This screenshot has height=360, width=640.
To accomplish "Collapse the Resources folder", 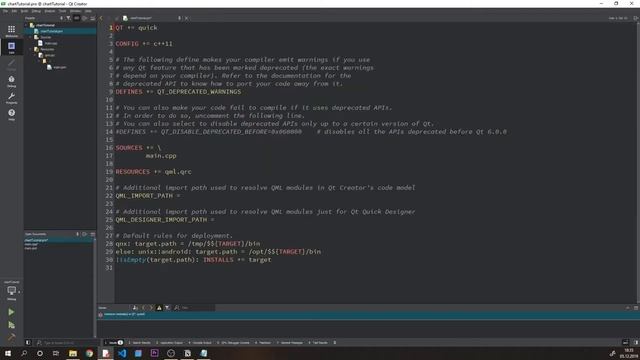I will [31, 49].
